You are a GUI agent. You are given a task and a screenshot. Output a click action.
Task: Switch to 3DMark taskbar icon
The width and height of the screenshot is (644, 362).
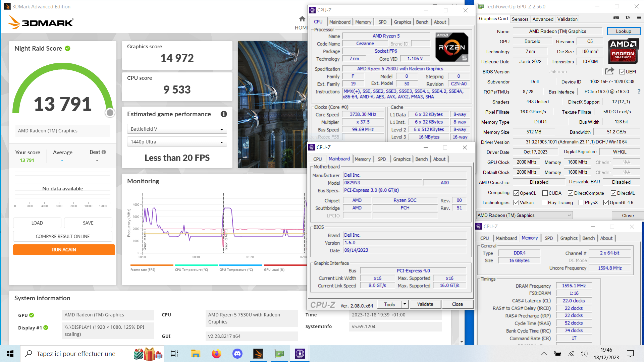[258, 354]
